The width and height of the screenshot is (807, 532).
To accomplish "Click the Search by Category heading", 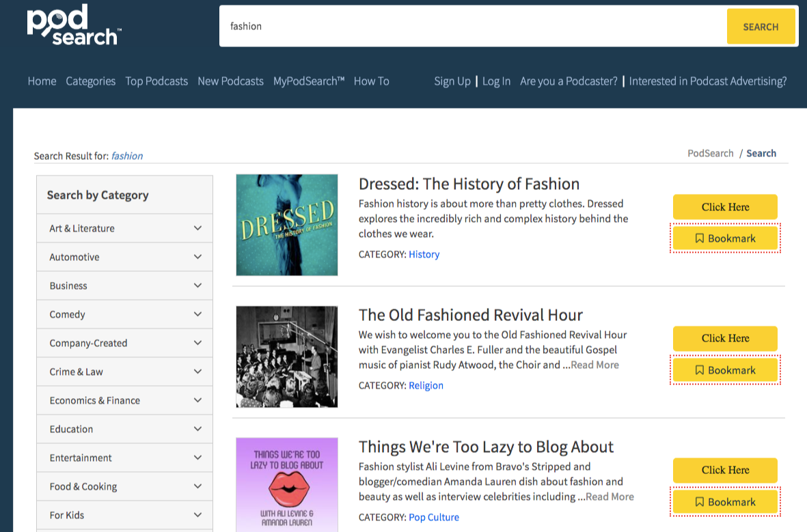I will pos(98,195).
